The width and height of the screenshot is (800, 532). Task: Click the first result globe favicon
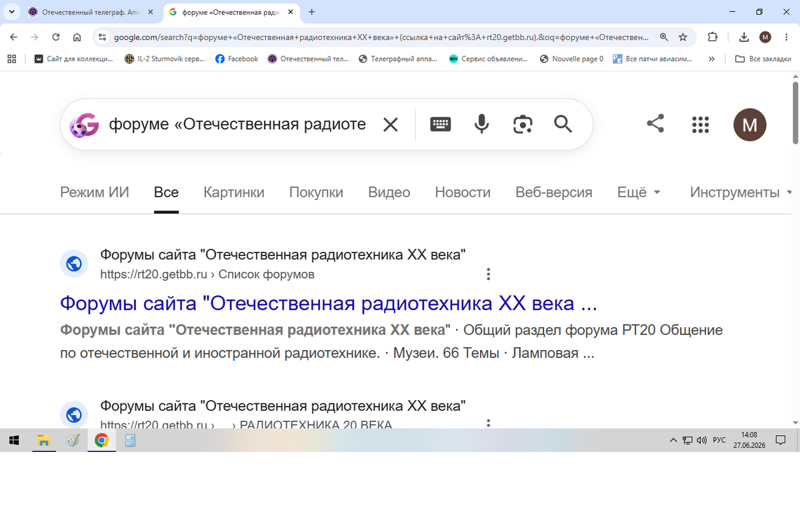pyautogui.click(x=74, y=264)
